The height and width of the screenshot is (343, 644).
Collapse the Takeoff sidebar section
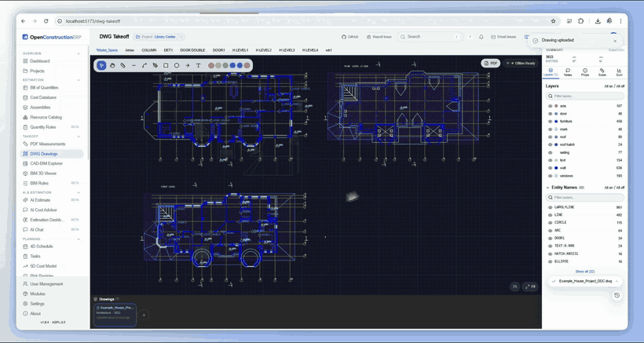(79, 137)
